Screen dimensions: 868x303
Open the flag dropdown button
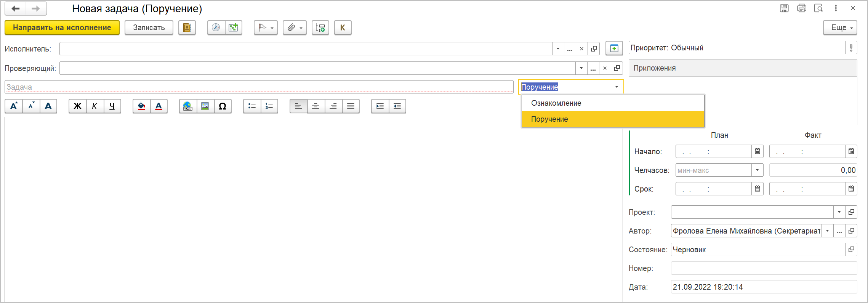266,27
